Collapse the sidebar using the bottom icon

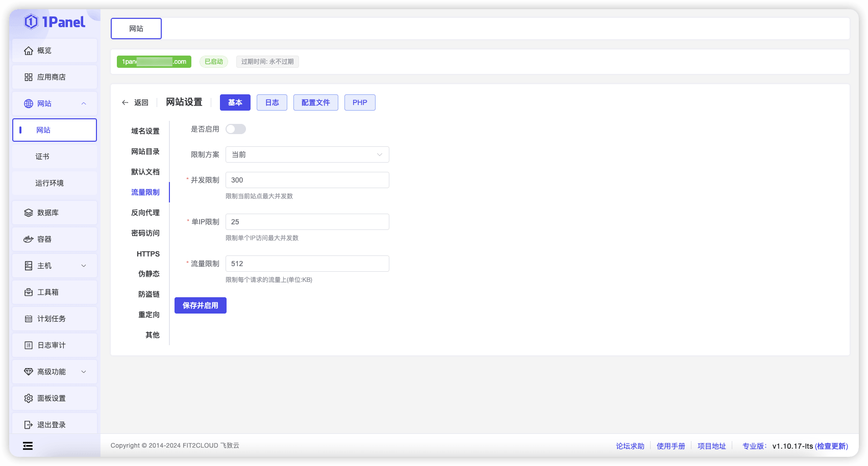tap(28, 446)
